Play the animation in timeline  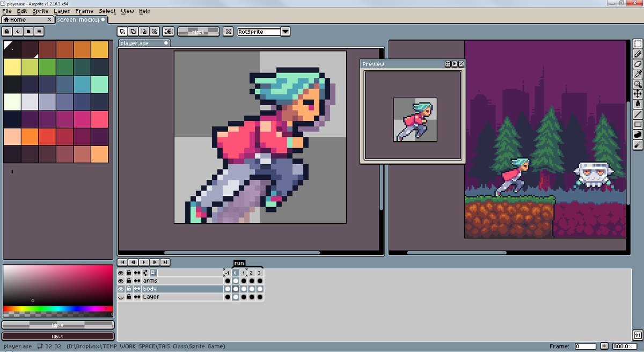tap(144, 262)
